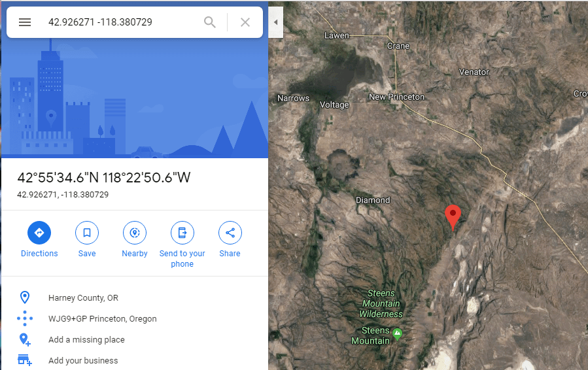Click Harney County, OR location row

(83, 297)
